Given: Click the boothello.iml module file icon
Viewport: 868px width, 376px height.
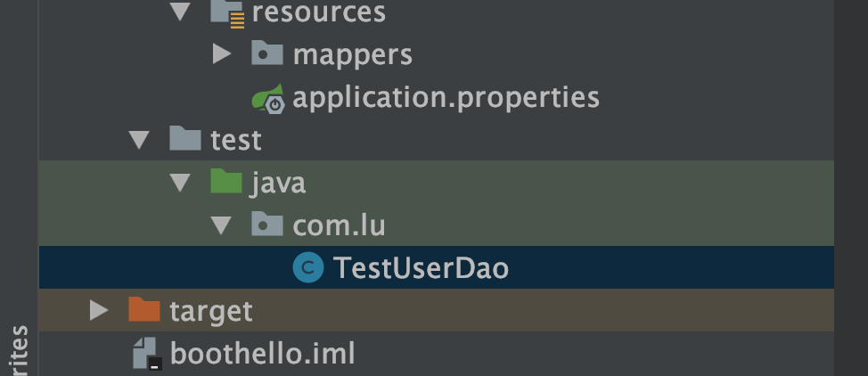Looking at the screenshot, I should 145,354.
